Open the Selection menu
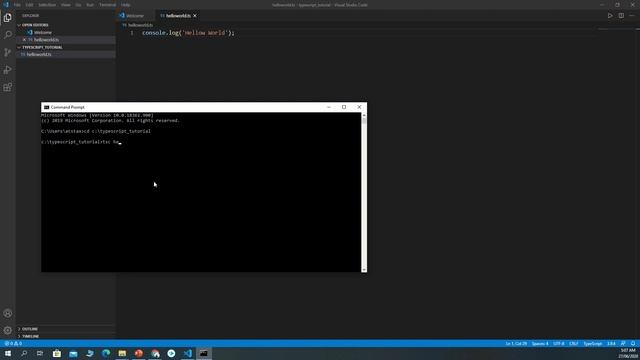Viewport: 640px width, 360px height. tap(47, 5)
